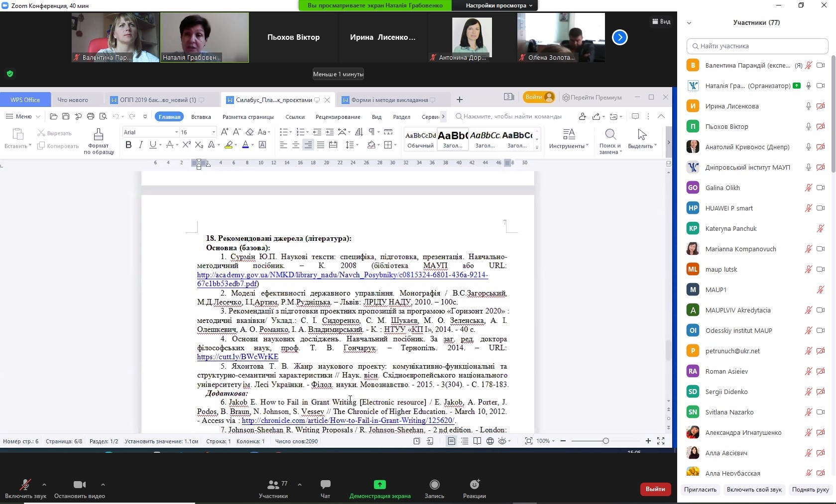Screen dimensions: 836x504
Task: Unmute microphone with Включить звук
Action: coord(25,489)
